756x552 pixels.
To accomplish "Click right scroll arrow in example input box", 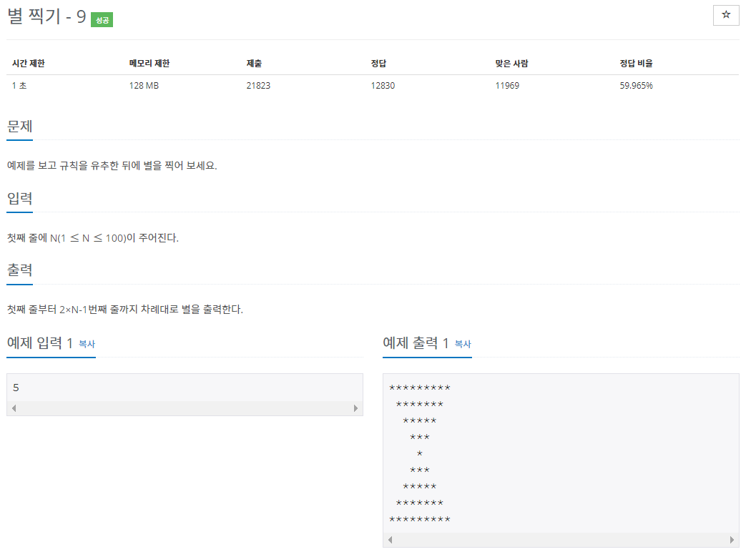I will [355, 408].
